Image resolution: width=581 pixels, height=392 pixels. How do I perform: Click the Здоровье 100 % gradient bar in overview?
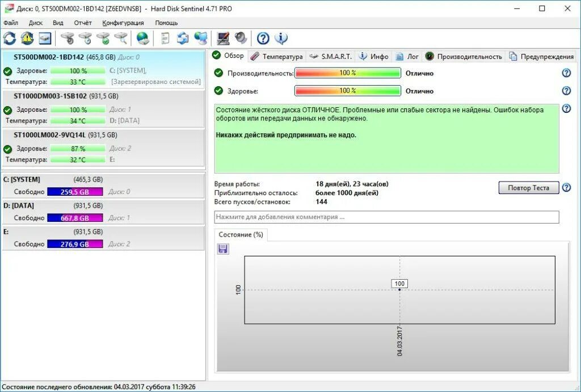coord(348,91)
